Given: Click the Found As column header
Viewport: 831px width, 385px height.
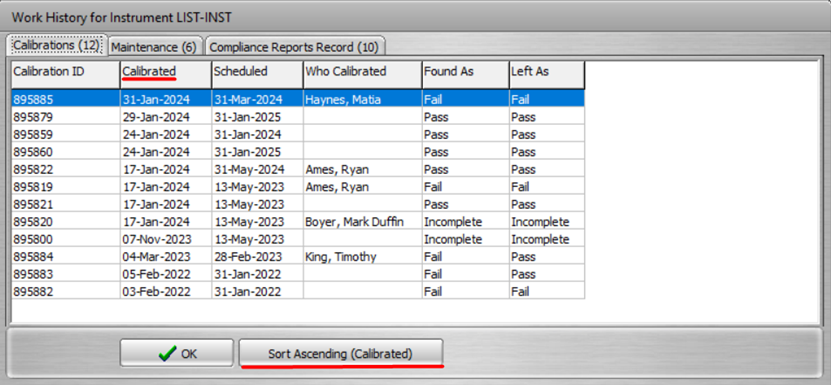Looking at the screenshot, I should click(x=465, y=75).
